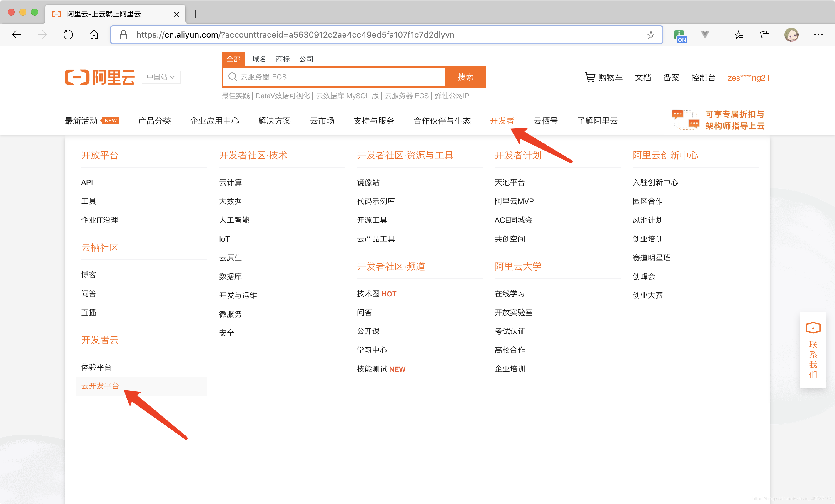Open a new tab with plus

(x=196, y=14)
